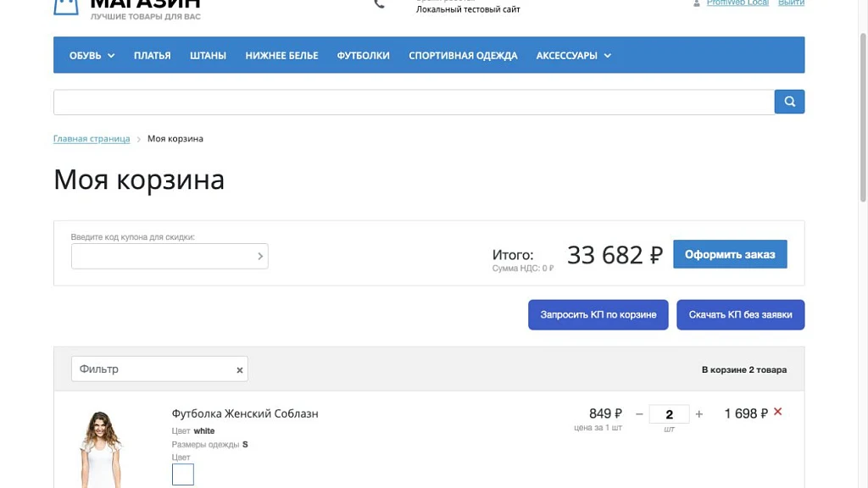The image size is (868, 488).
Task: Open the white t-shirt product thumbnail
Action: pos(100,449)
